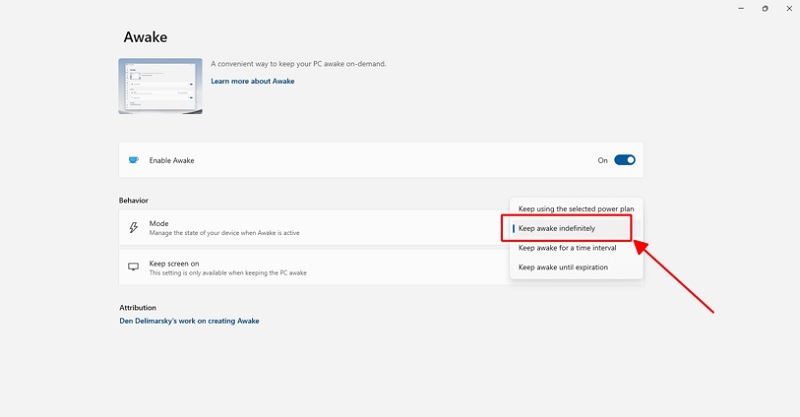This screenshot has height=417, width=800.
Task: Choose 'Keep awake indefinitely' from the list
Action: click(557, 228)
